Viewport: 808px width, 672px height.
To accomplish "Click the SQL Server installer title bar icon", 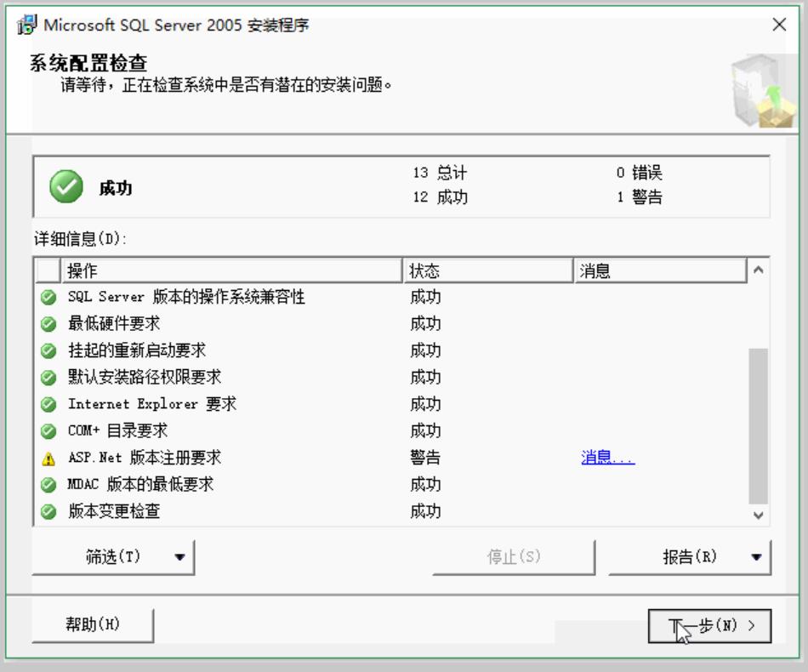I will 27,25.
